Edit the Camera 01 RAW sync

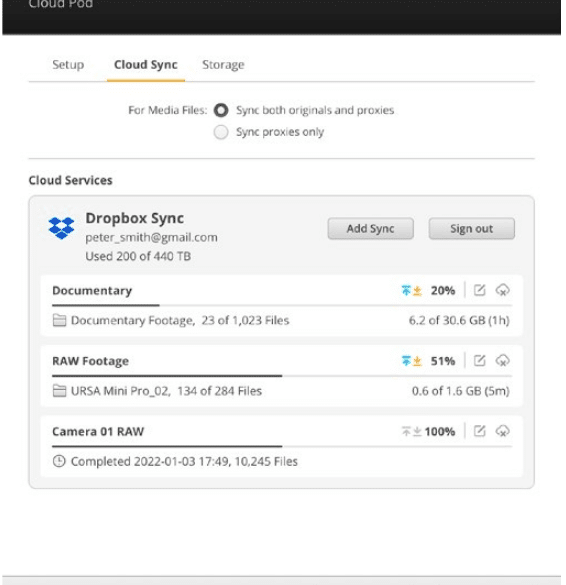click(479, 431)
